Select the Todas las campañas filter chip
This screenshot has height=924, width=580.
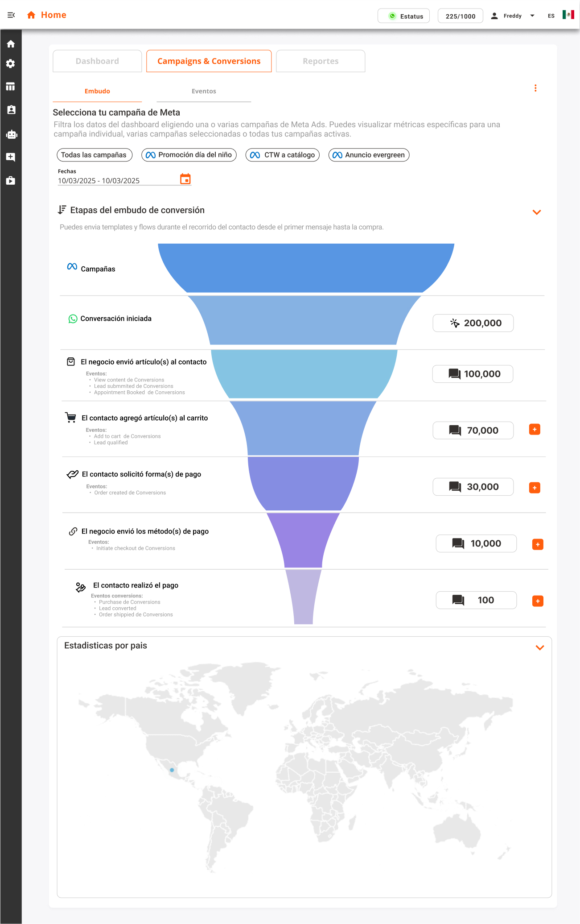[94, 155]
